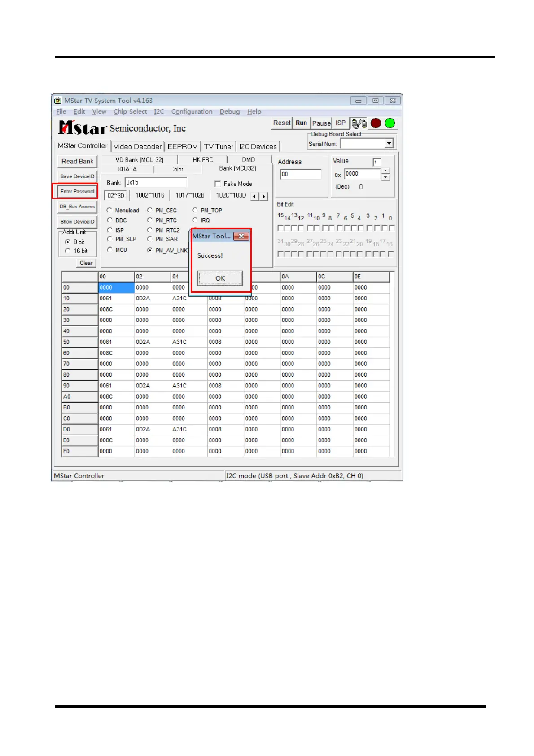Viewport: 534px width, 756px height.
Task: Click the green circle indicator
Action: coord(390,123)
